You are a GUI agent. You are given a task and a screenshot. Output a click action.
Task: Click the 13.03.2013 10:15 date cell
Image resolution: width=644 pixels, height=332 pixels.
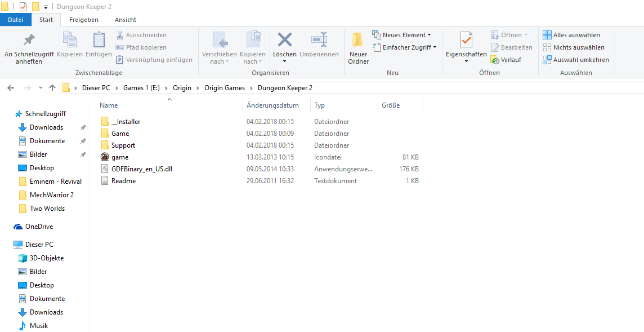[x=270, y=157]
